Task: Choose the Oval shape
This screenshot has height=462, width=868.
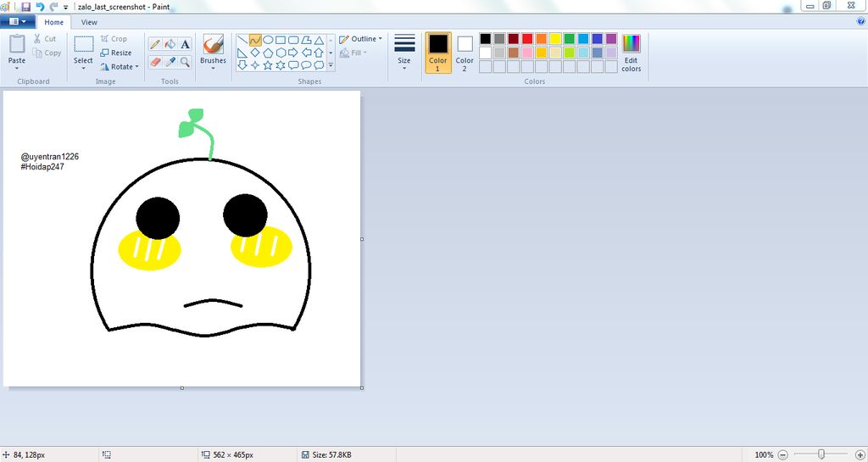Action: click(x=268, y=41)
